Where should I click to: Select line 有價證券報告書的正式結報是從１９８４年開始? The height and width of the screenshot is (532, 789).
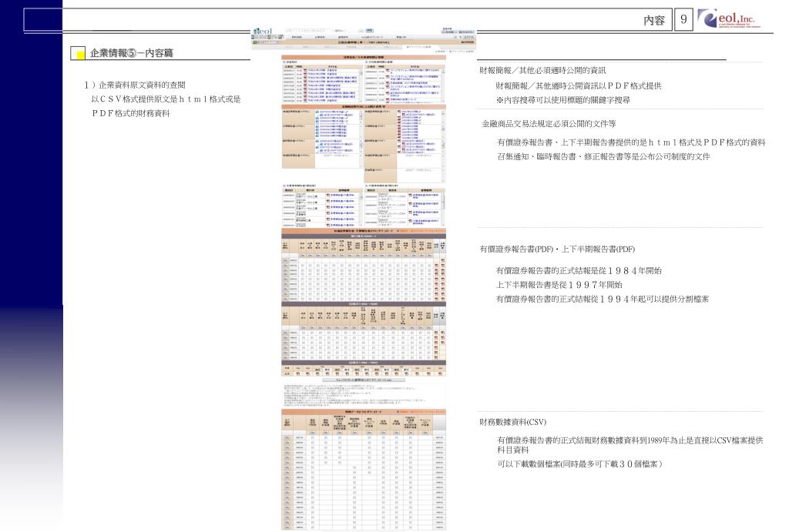coord(579,270)
